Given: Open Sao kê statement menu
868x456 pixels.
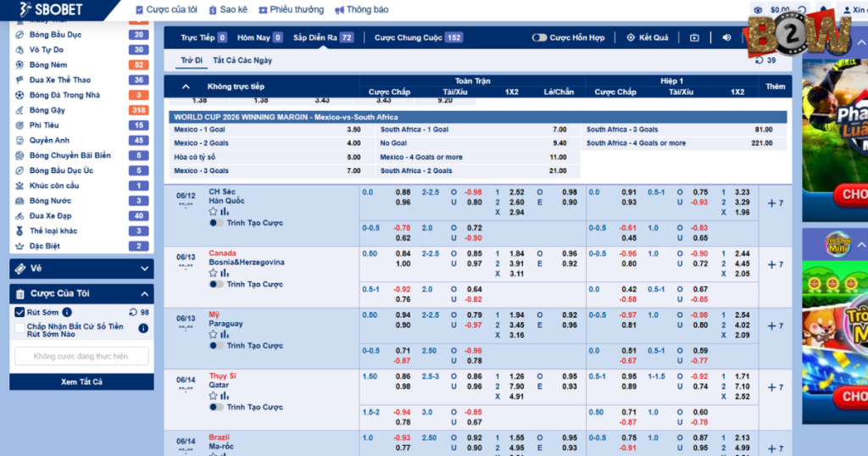Looking at the screenshot, I should (228, 10).
